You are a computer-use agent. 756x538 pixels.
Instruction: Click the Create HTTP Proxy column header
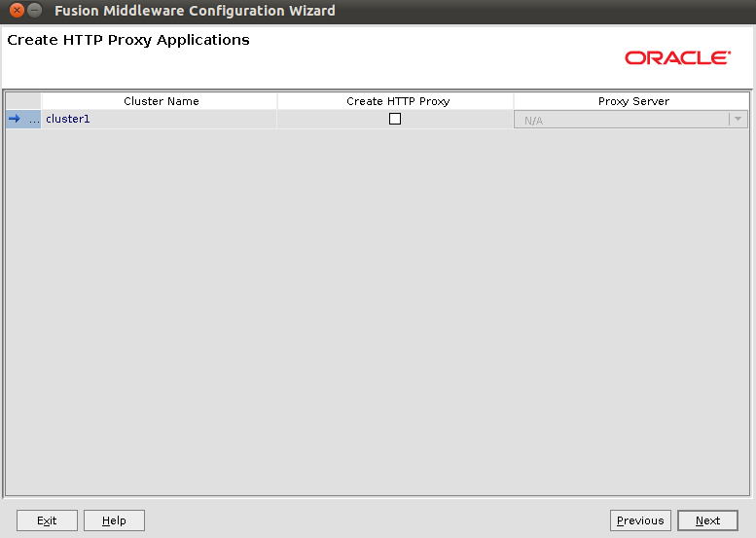coord(397,101)
